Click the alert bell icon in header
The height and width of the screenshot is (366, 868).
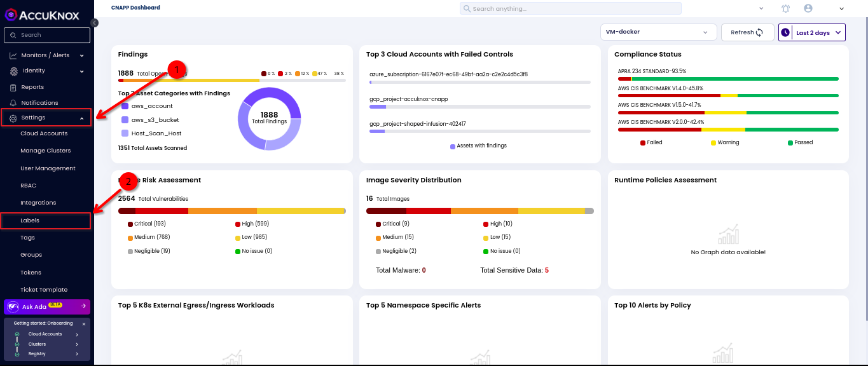tap(786, 8)
